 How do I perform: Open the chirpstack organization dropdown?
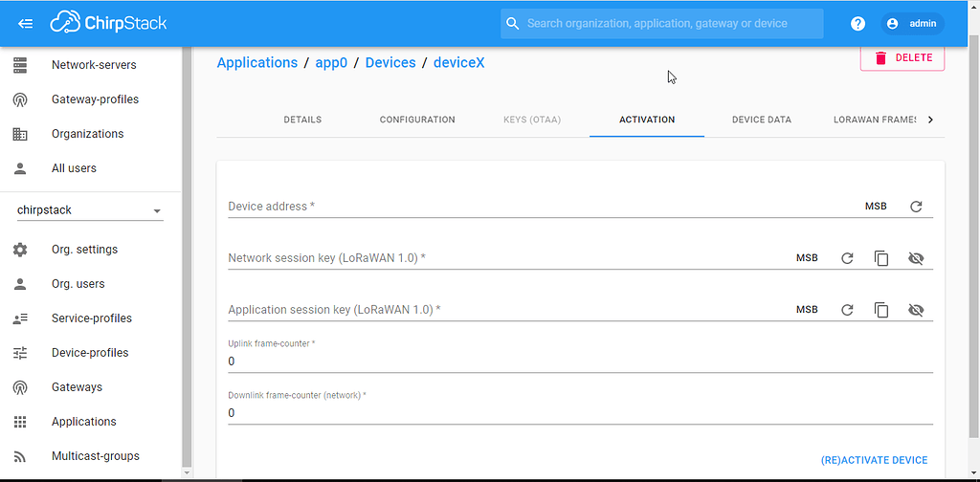pos(90,210)
